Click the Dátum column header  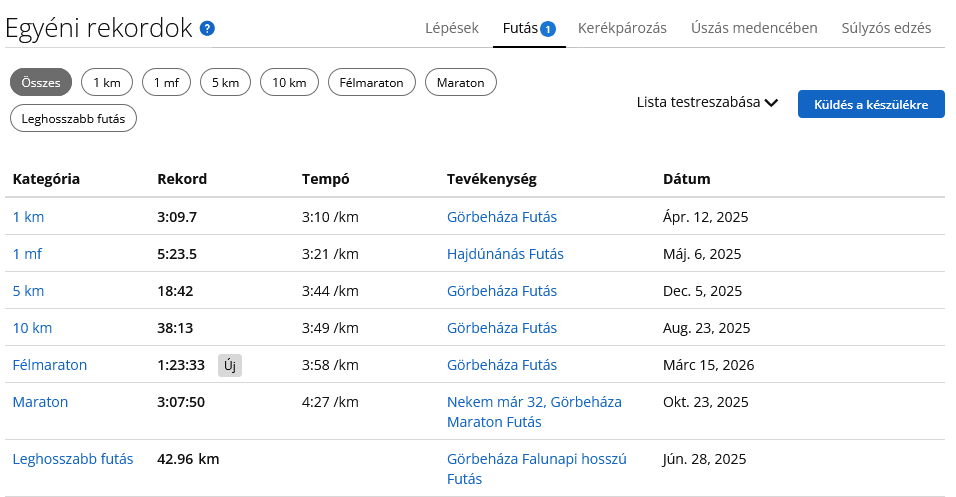[686, 179]
